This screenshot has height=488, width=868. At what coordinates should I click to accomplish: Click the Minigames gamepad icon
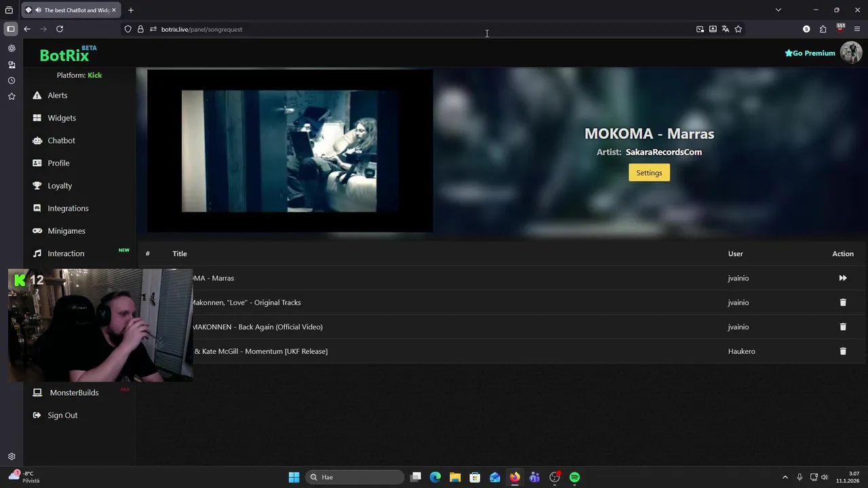[37, 231]
